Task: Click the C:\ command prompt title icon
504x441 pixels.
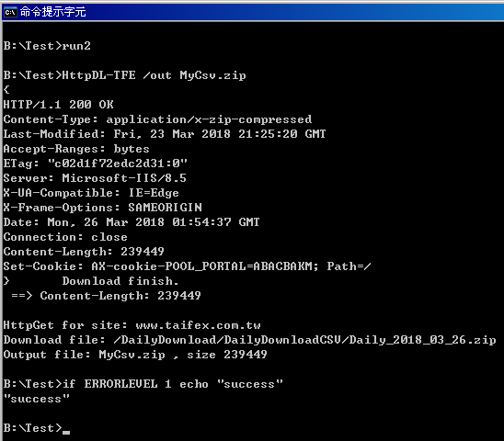Action: coord(10,12)
